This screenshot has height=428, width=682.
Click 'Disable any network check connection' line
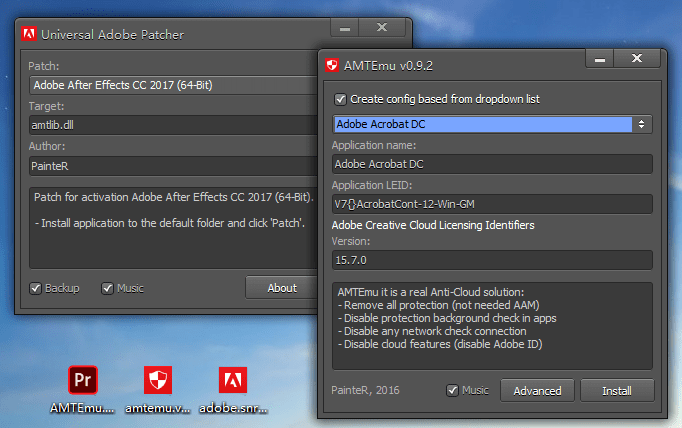[432, 331]
